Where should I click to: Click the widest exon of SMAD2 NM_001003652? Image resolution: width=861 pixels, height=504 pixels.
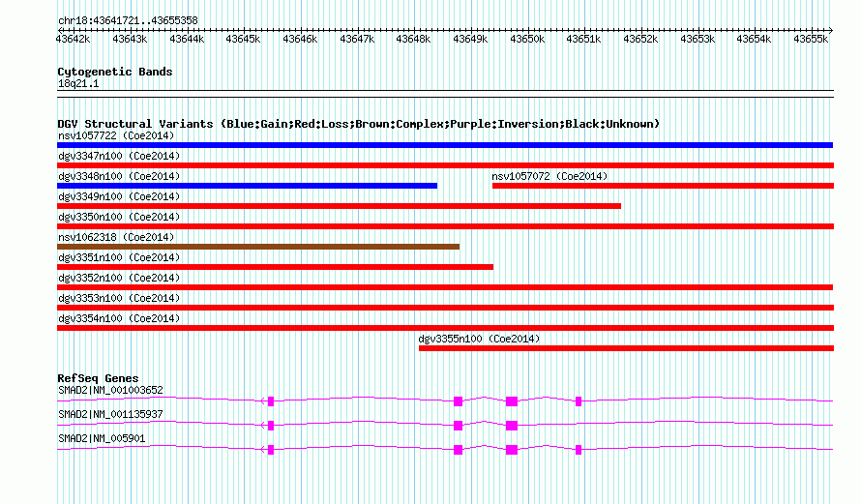512,401
